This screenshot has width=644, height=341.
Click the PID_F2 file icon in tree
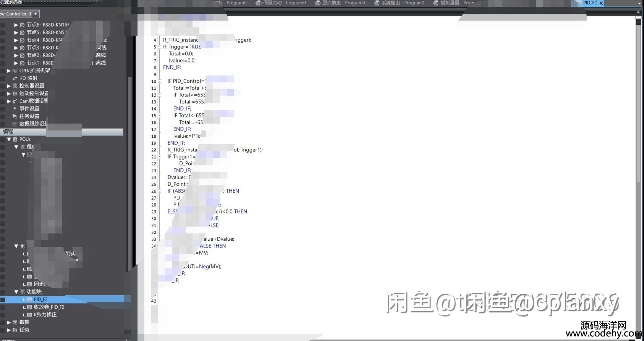click(29, 299)
